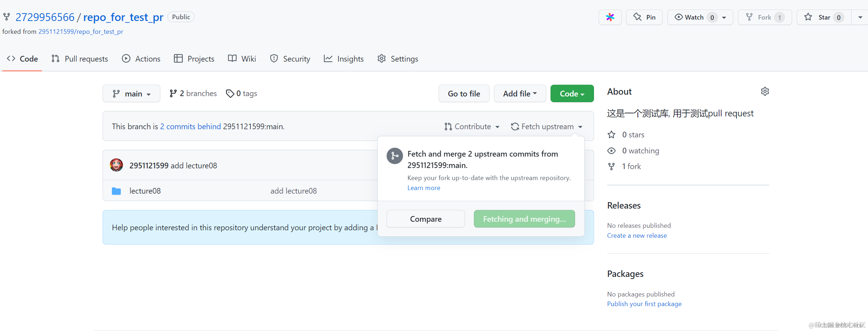View the 0 tags link

point(242,94)
